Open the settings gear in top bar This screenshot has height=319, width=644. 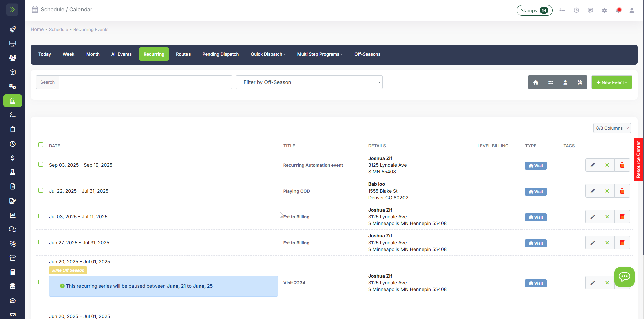[x=604, y=10]
